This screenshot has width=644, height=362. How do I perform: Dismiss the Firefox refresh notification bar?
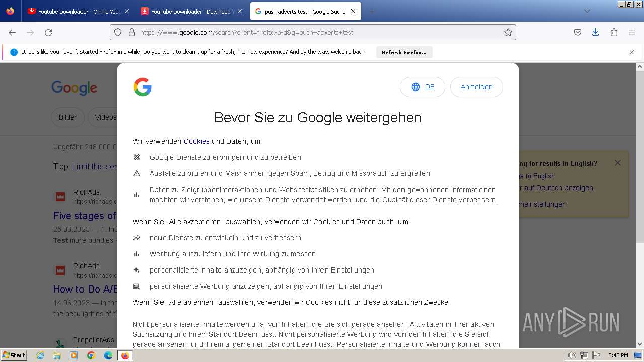point(632,52)
